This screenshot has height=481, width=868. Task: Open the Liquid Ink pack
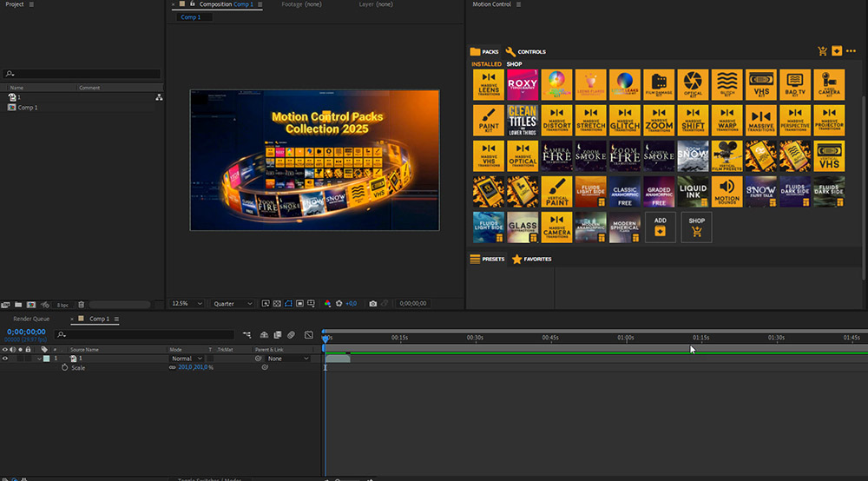[x=693, y=191]
